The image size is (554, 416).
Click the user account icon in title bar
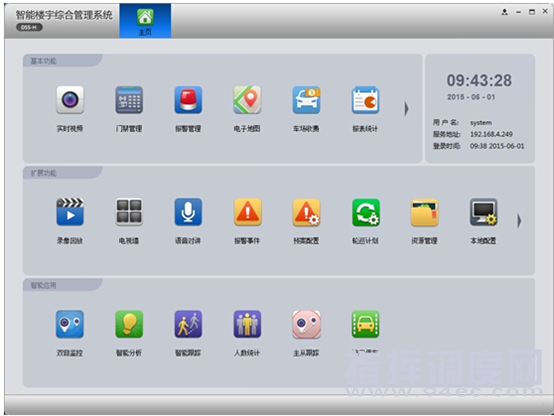click(505, 12)
